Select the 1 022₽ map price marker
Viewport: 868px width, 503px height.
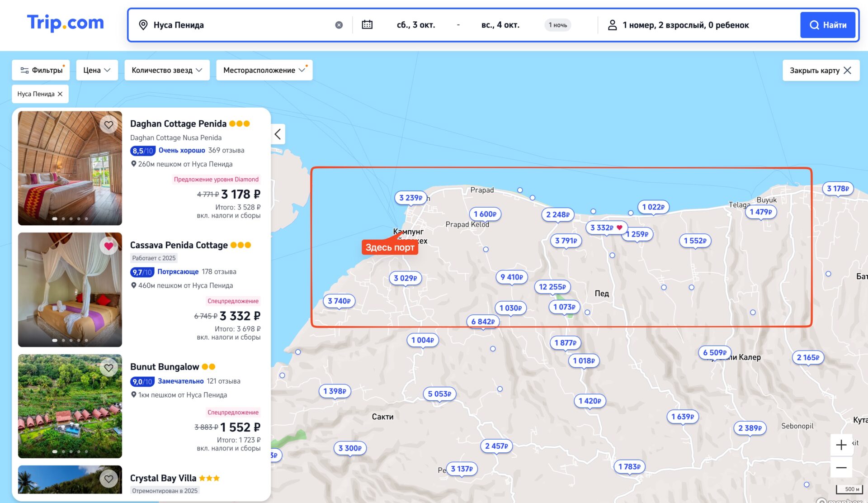(653, 207)
